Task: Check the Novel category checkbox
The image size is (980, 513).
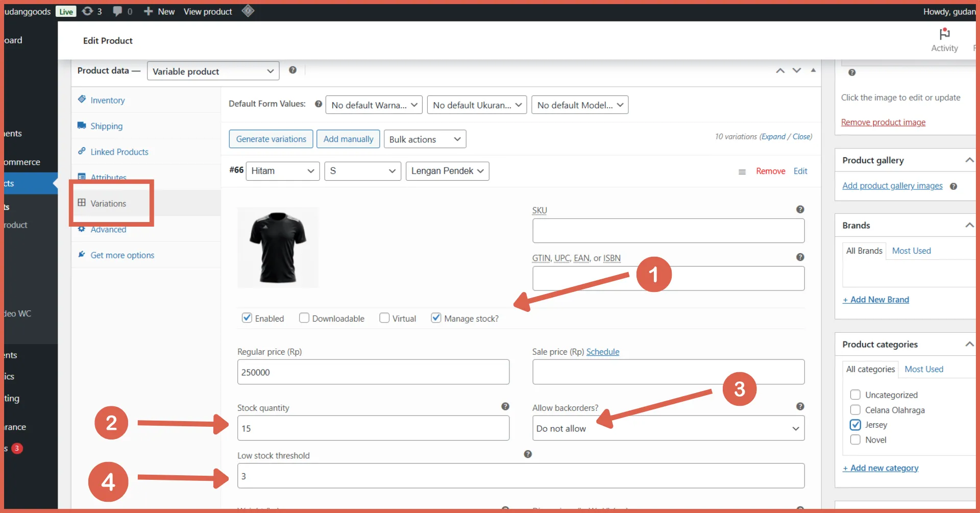Action: point(855,439)
